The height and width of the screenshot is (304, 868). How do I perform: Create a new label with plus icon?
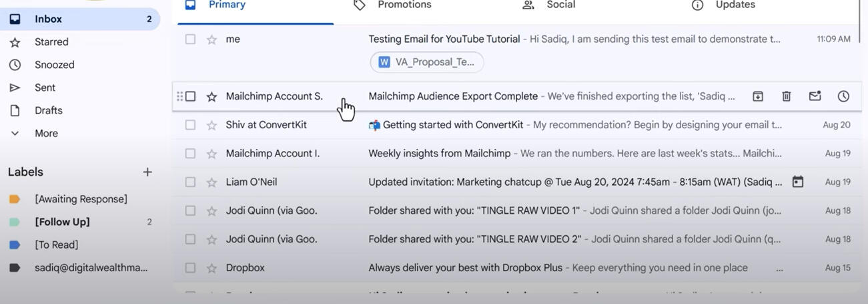tap(147, 172)
